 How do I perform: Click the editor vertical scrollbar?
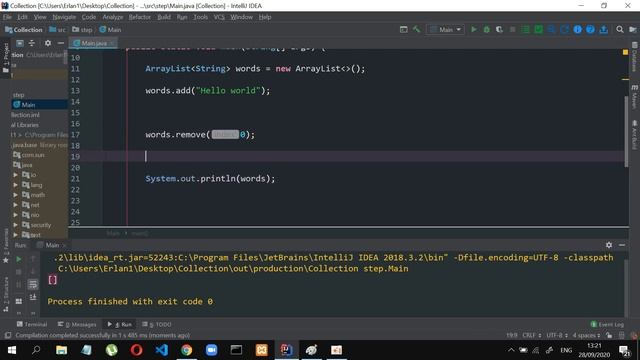pyautogui.click(x=626, y=131)
